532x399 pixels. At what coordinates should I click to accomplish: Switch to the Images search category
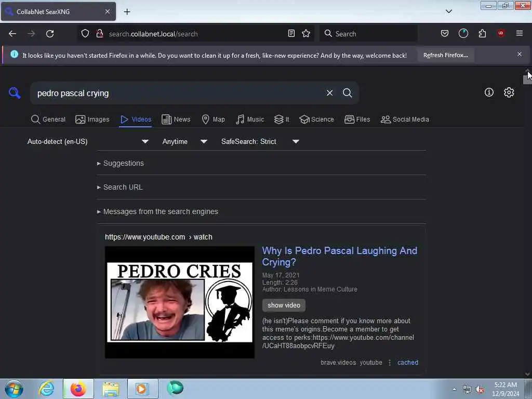(92, 119)
